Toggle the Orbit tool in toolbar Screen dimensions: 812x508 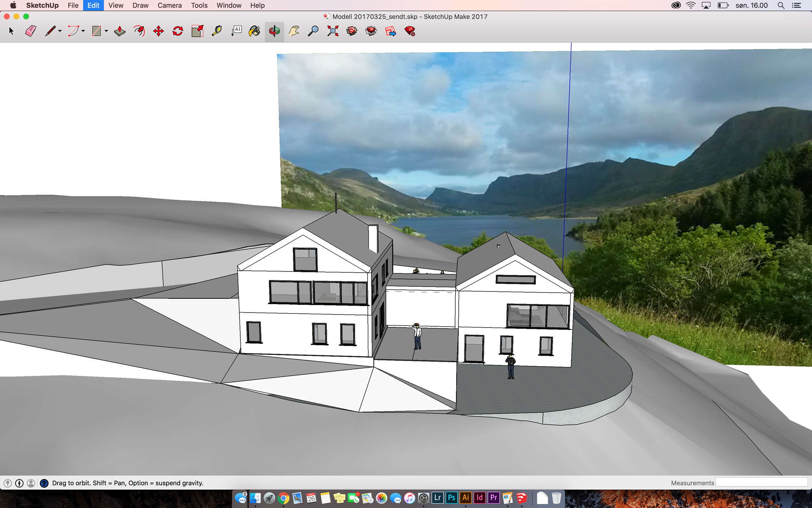click(274, 31)
